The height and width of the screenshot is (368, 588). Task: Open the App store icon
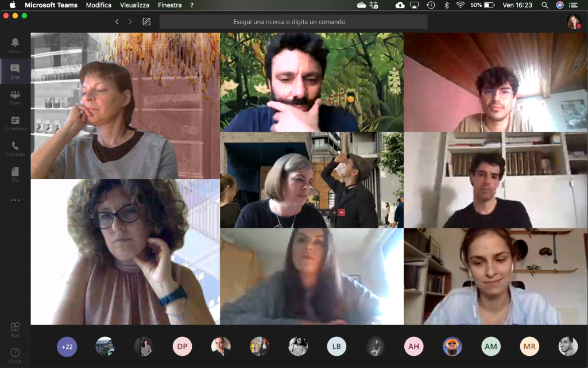[15, 327]
